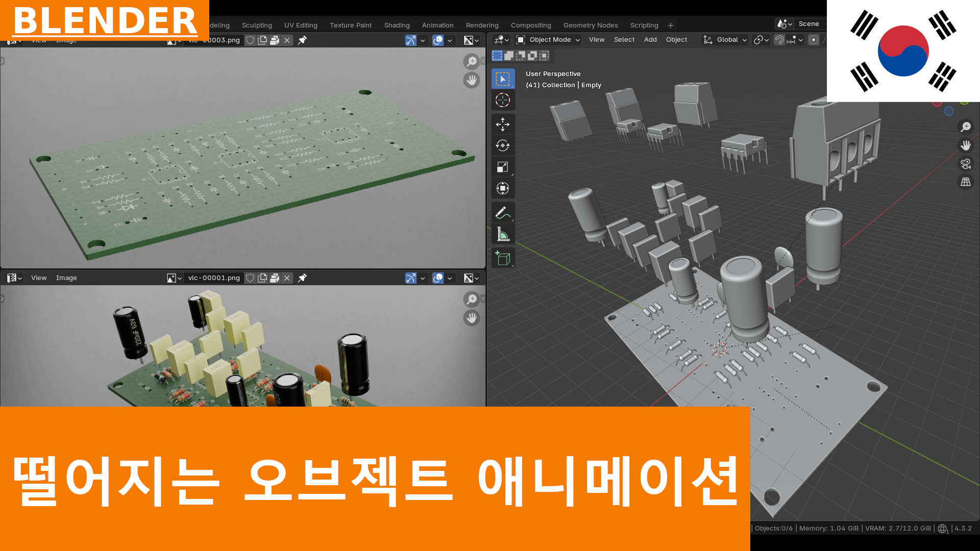The width and height of the screenshot is (980, 551).
Task: Switch perspective/orthographic grid icon
Action: click(966, 182)
